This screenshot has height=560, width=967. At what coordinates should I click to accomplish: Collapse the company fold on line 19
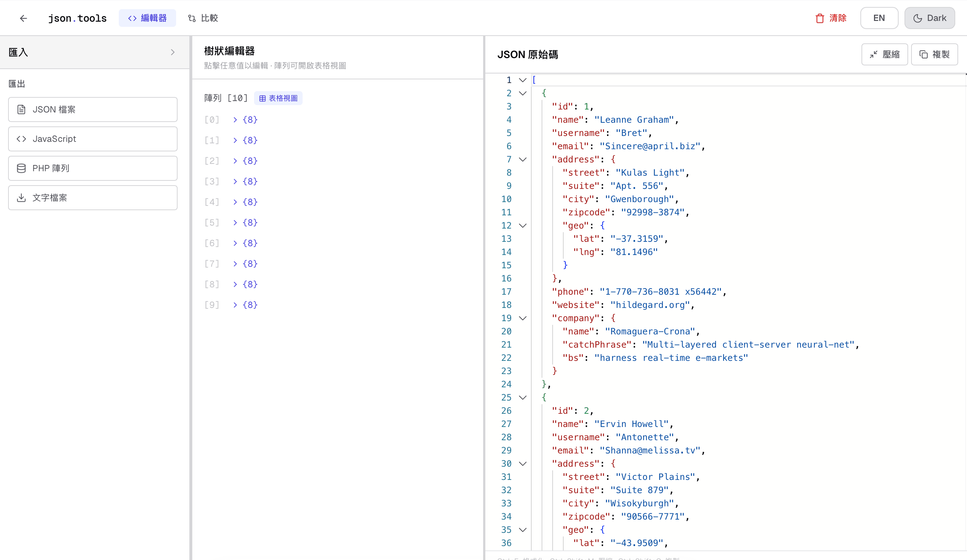[522, 318]
